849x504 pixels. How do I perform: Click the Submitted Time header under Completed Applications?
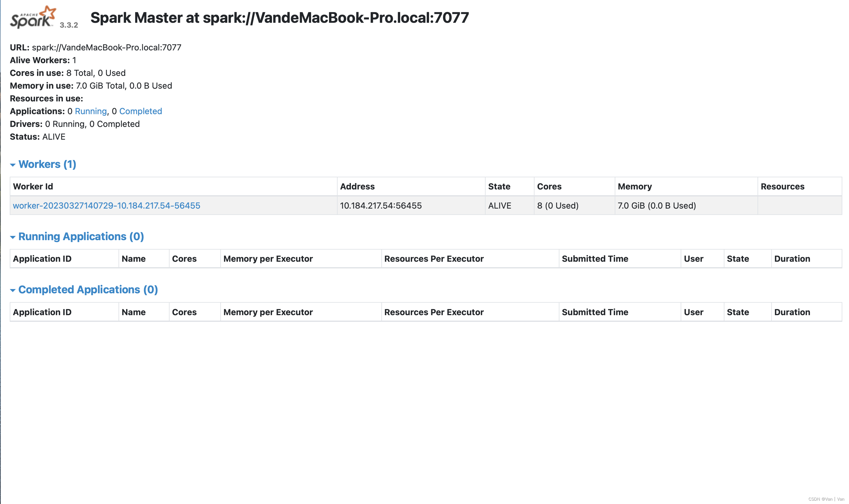click(x=595, y=312)
